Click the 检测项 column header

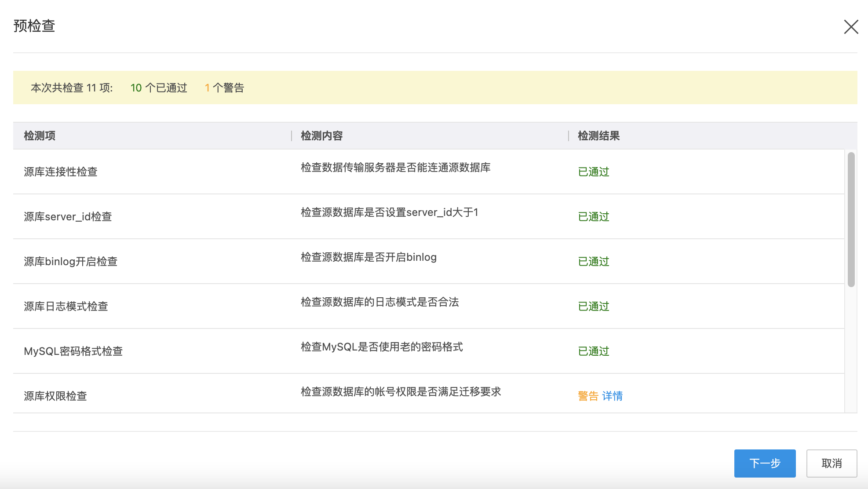[x=40, y=136]
